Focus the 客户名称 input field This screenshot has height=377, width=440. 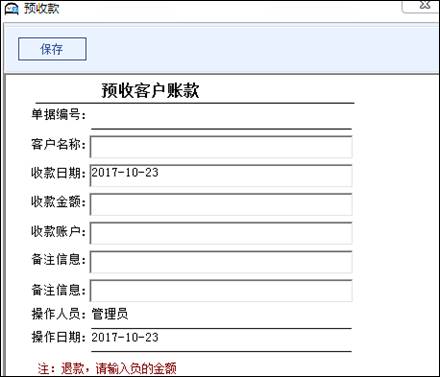point(221,147)
